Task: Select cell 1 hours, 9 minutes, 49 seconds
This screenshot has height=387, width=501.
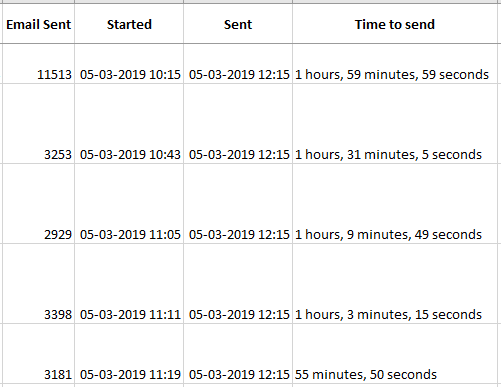Action: (397, 203)
